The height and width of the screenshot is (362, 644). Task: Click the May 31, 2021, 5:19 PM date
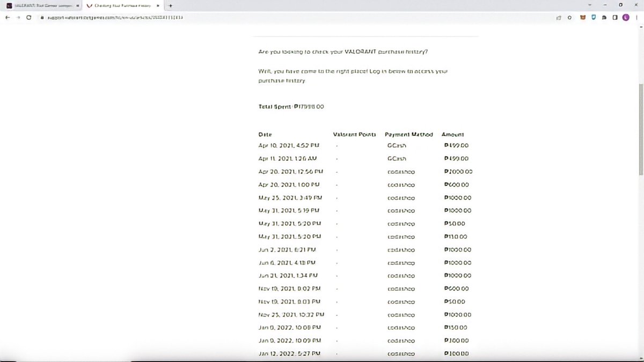pyautogui.click(x=289, y=211)
